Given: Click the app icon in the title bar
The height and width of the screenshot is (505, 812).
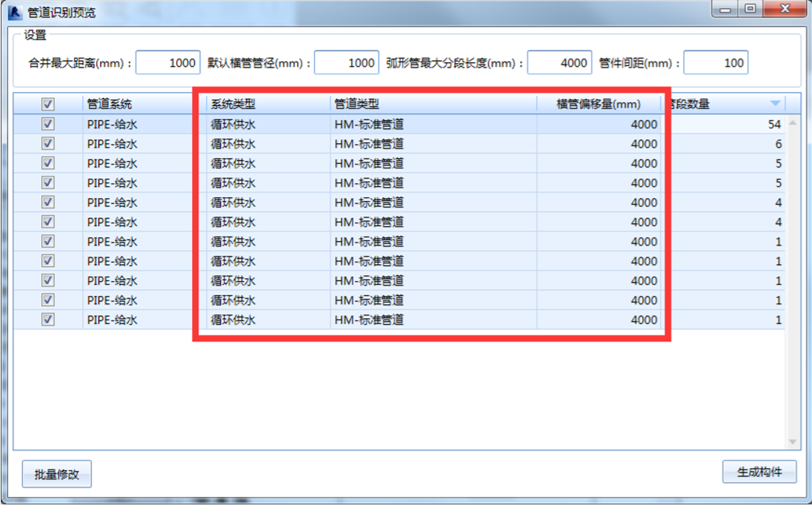Looking at the screenshot, I should [15, 12].
